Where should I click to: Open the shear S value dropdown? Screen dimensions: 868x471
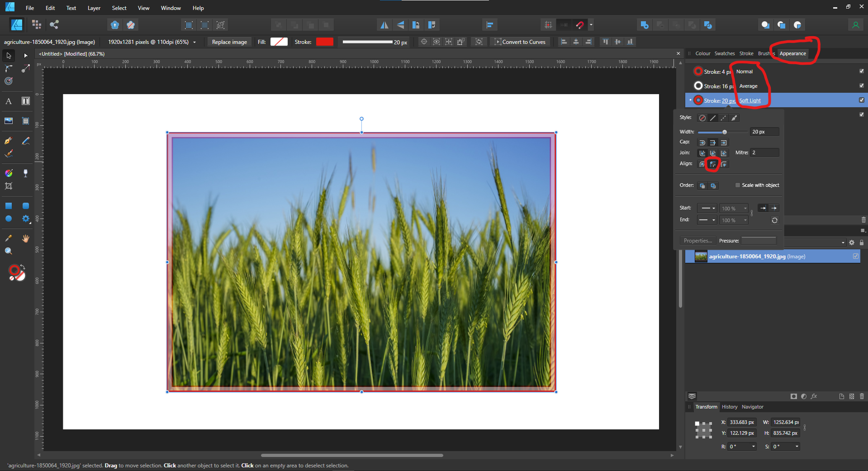point(797,447)
